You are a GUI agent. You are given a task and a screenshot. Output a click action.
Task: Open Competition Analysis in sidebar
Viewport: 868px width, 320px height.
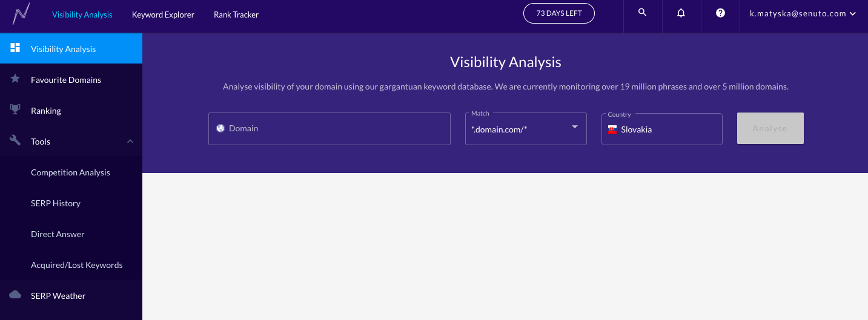(71, 172)
